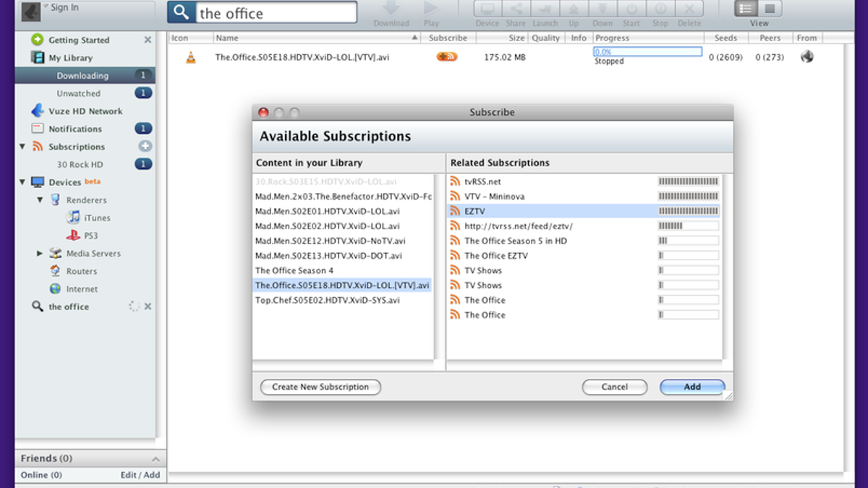The image size is (868, 488).
Task: Sort by the Quality column header
Action: coord(546,38)
